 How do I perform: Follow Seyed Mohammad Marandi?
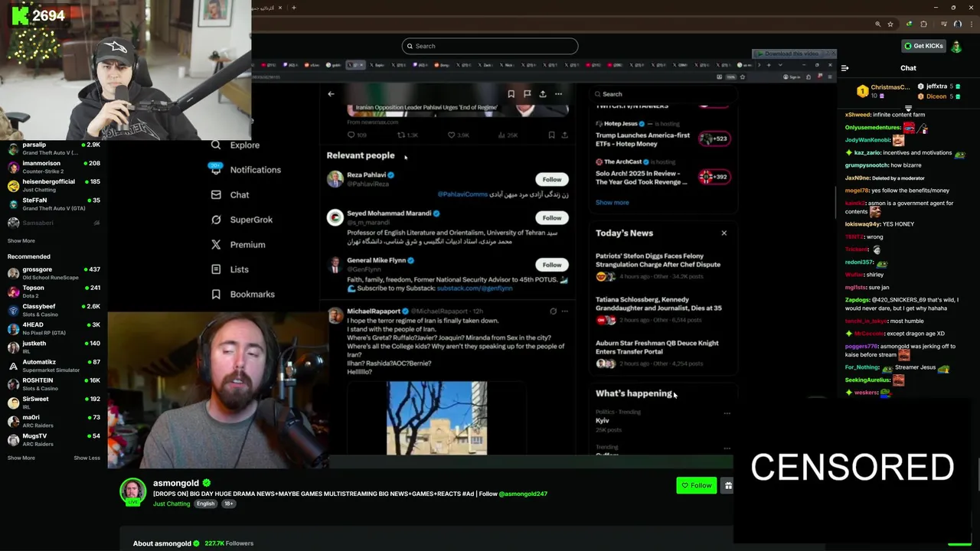[x=552, y=218]
